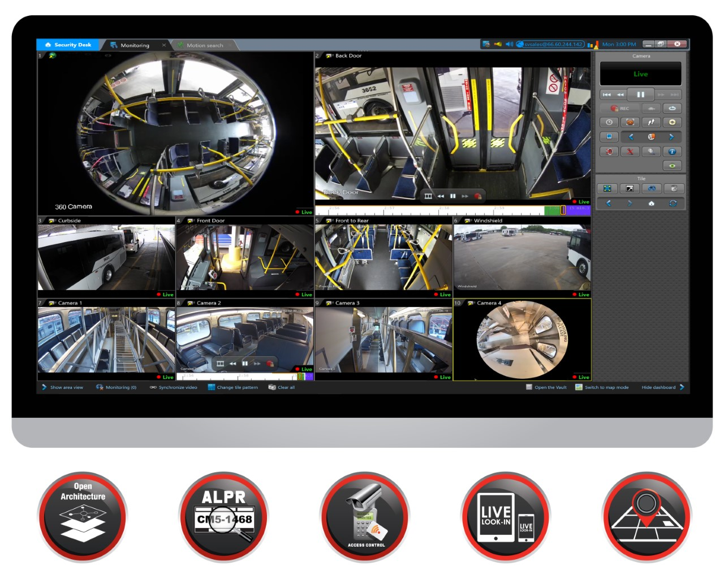The height and width of the screenshot is (588, 724).
Task: Toggle loop playback in the camera widget
Action: (x=673, y=108)
